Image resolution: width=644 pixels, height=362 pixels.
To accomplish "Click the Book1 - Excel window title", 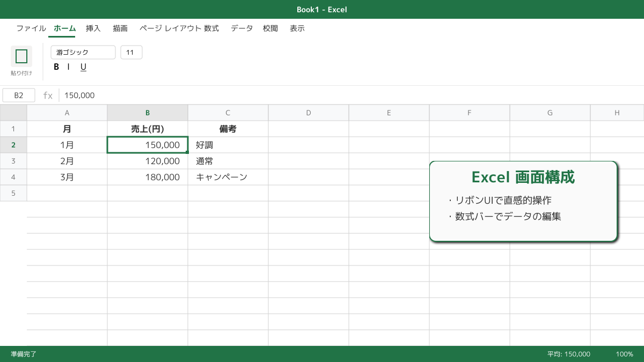I will (322, 10).
